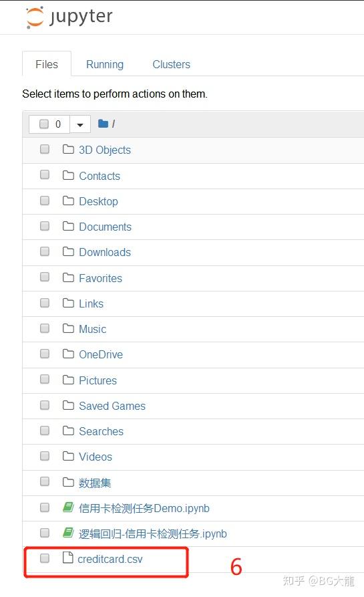Click the 数据集 folder icon
Image resolution: width=364 pixels, height=597 pixels.
tap(68, 482)
